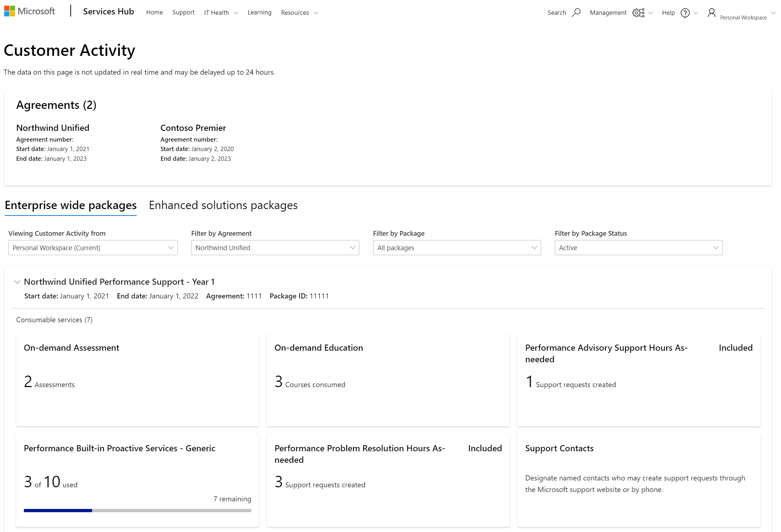Click the Management settings icon
This screenshot has width=781, height=532.
pos(638,13)
